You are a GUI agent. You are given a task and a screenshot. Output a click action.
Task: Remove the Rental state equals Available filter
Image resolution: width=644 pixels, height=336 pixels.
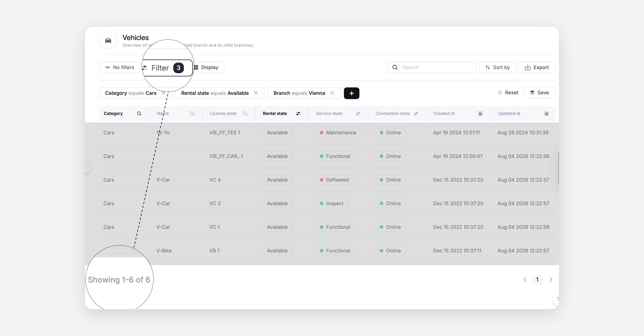[x=256, y=93]
